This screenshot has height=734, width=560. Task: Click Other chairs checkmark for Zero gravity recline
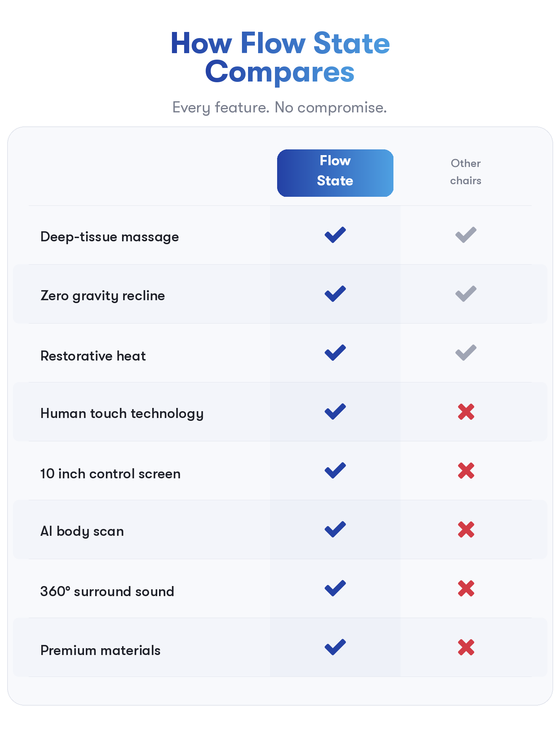[x=466, y=294]
